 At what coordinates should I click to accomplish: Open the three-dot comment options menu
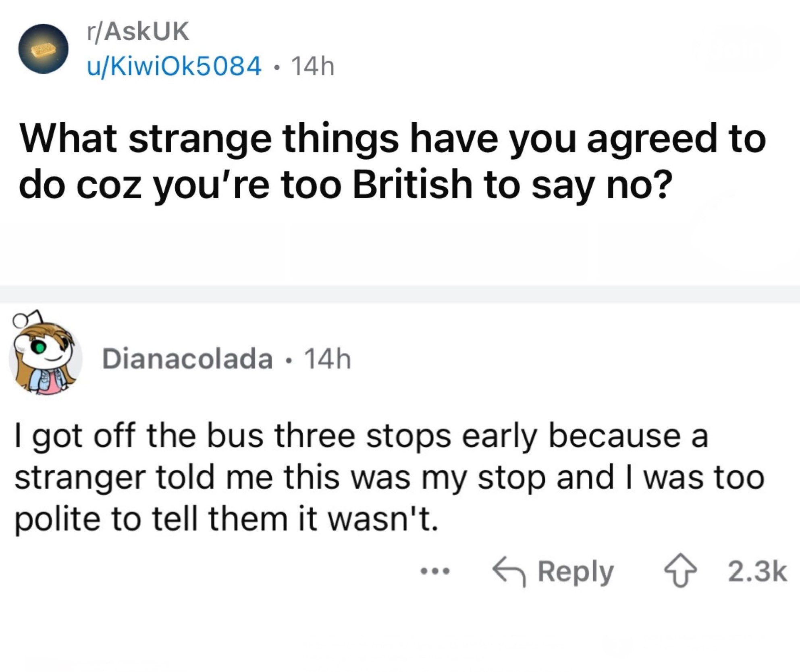click(x=435, y=571)
